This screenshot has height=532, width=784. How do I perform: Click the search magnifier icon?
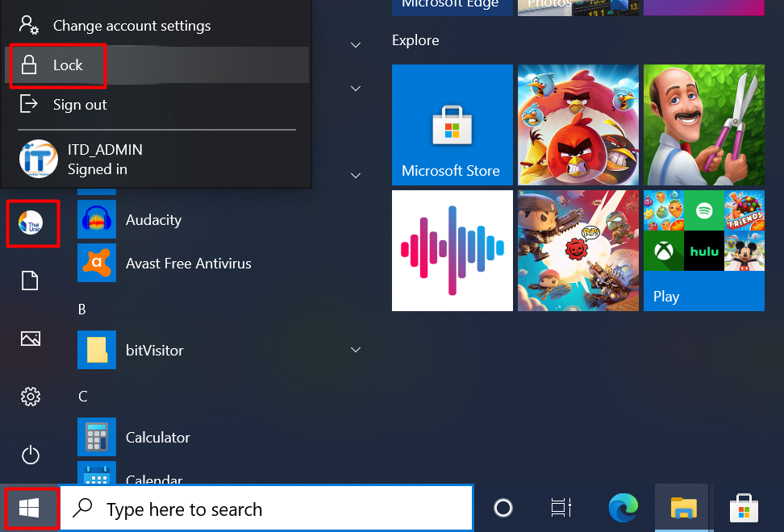click(82, 508)
